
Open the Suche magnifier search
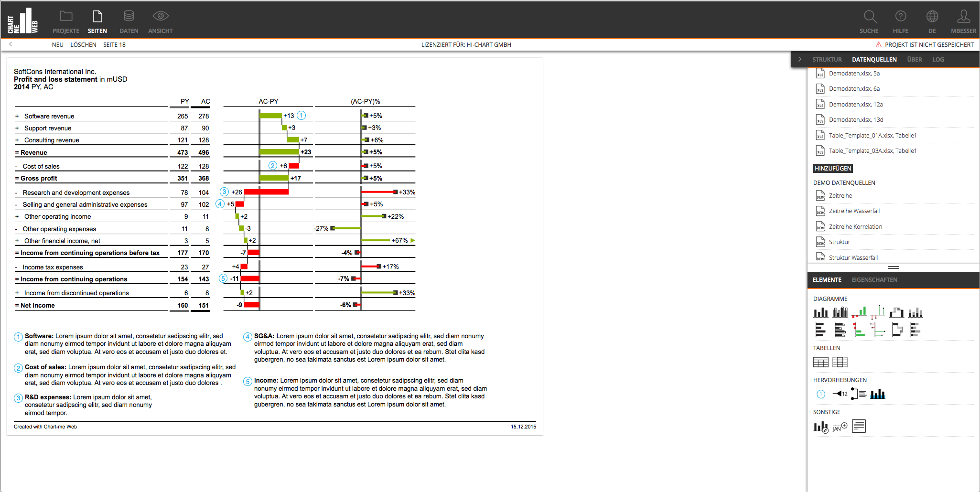coord(869,21)
